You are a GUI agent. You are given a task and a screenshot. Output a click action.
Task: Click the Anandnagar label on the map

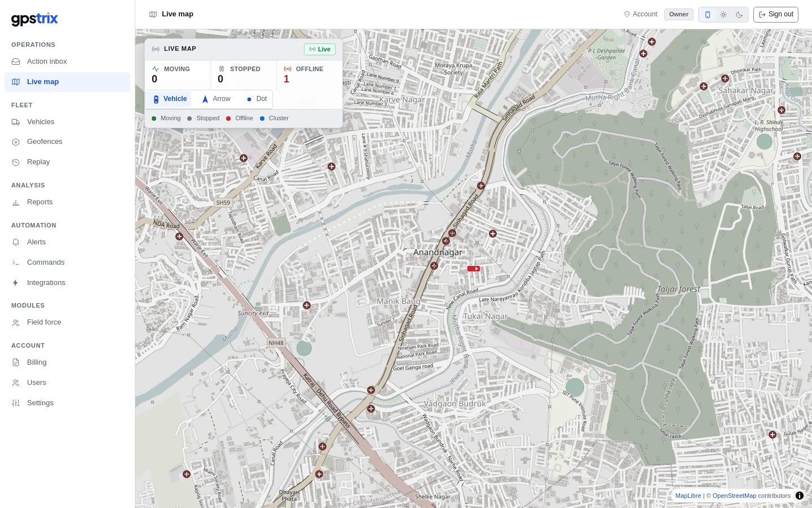[438, 252]
